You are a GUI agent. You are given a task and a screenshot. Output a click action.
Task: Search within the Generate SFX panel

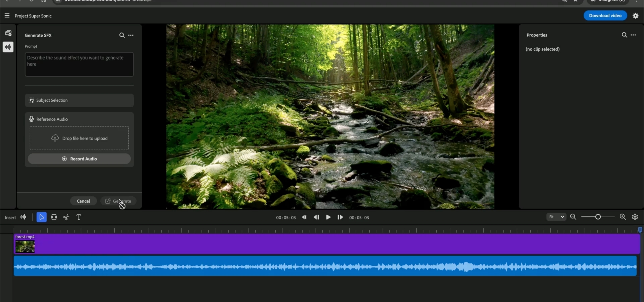tap(122, 35)
